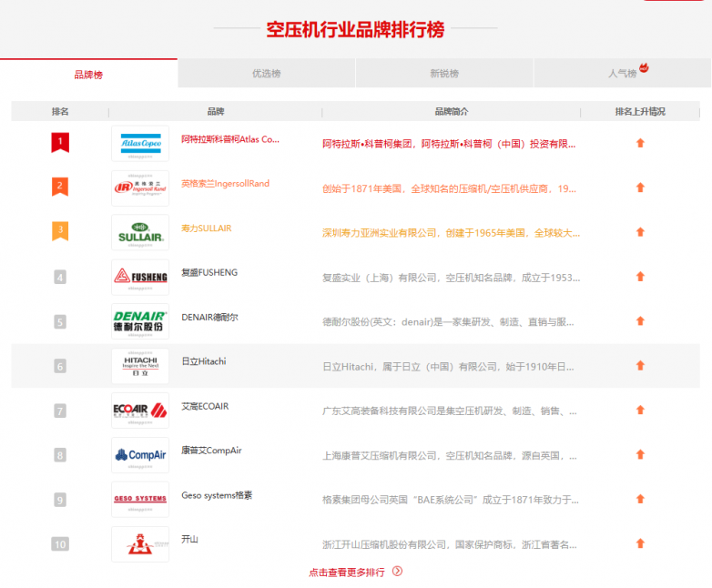The image size is (712, 588).
Task: Click the Atlas Copco logo thumbnail
Action: [140, 144]
